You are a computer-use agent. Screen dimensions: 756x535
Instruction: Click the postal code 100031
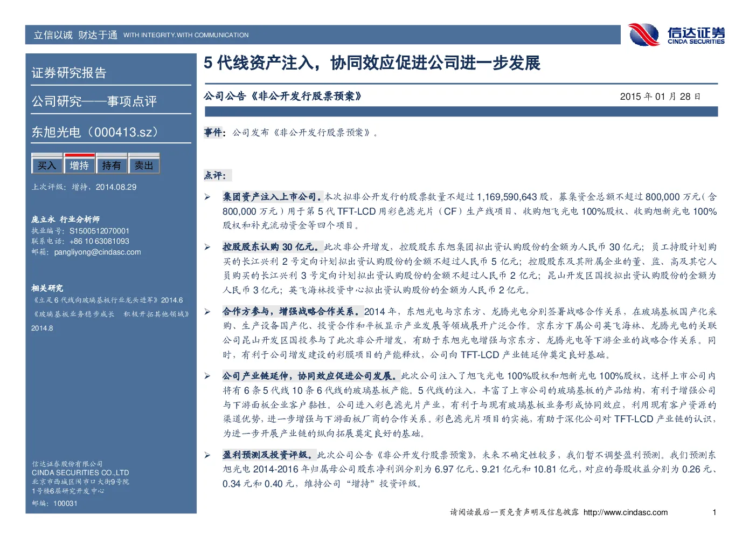pyautogui.click(x=65, y=503)
